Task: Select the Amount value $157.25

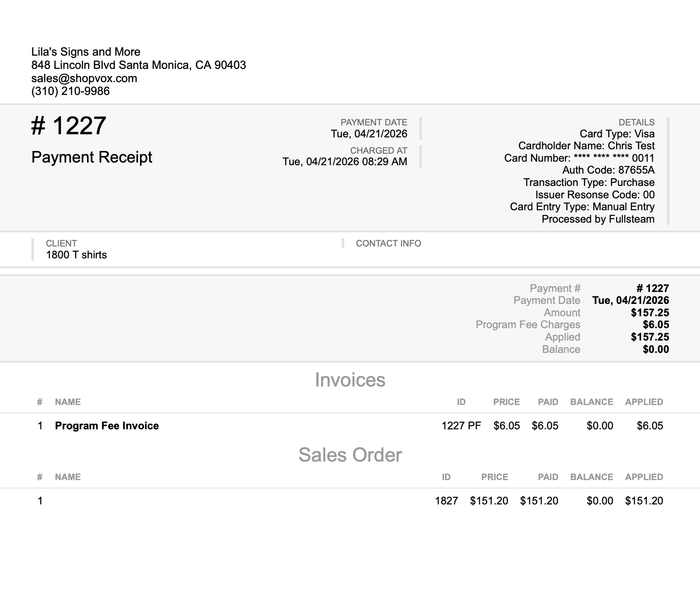Action: 650,313
